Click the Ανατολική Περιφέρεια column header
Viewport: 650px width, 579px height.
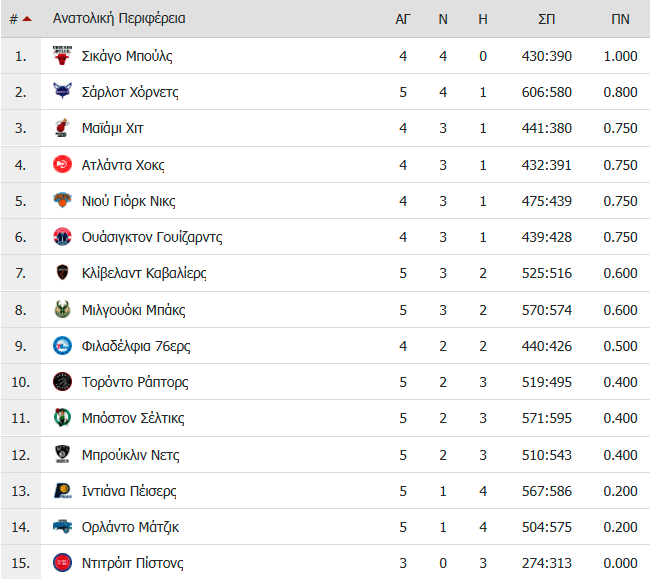click(119, 19)
